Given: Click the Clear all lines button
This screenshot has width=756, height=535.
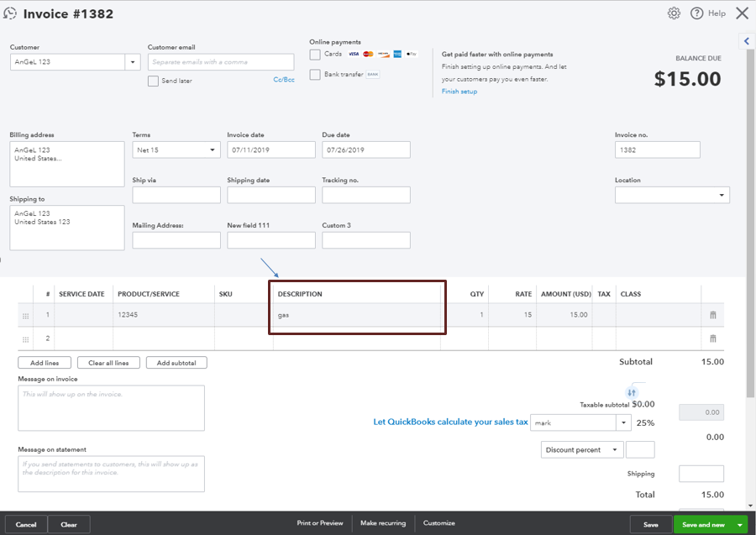Looking at the screenshot, I should (108, 363).
